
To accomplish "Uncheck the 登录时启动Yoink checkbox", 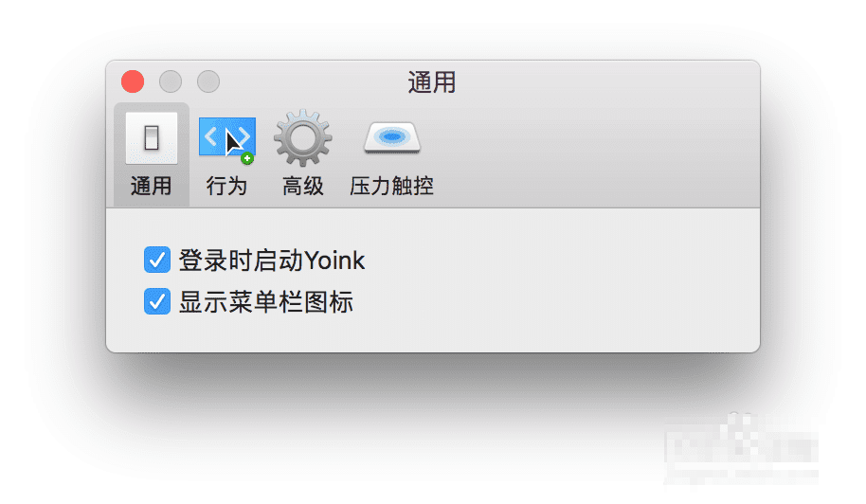I will [157, 260].
